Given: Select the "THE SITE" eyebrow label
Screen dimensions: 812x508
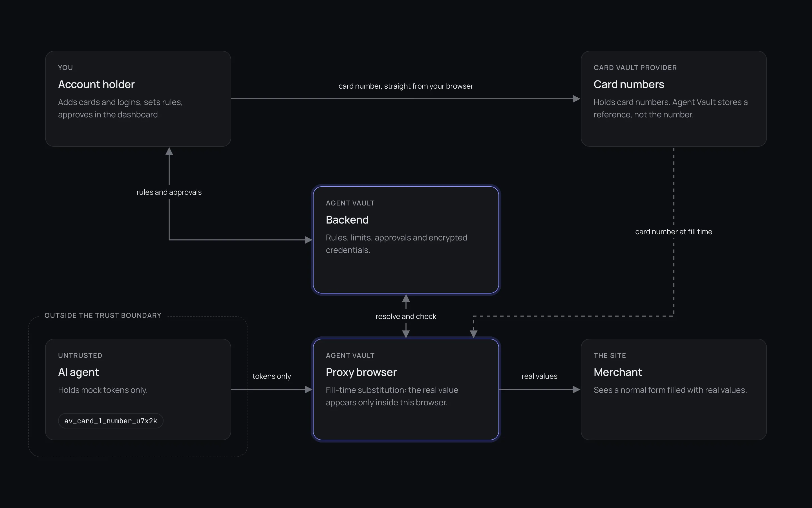Looking at the screenshot, I should pos(610,356).
